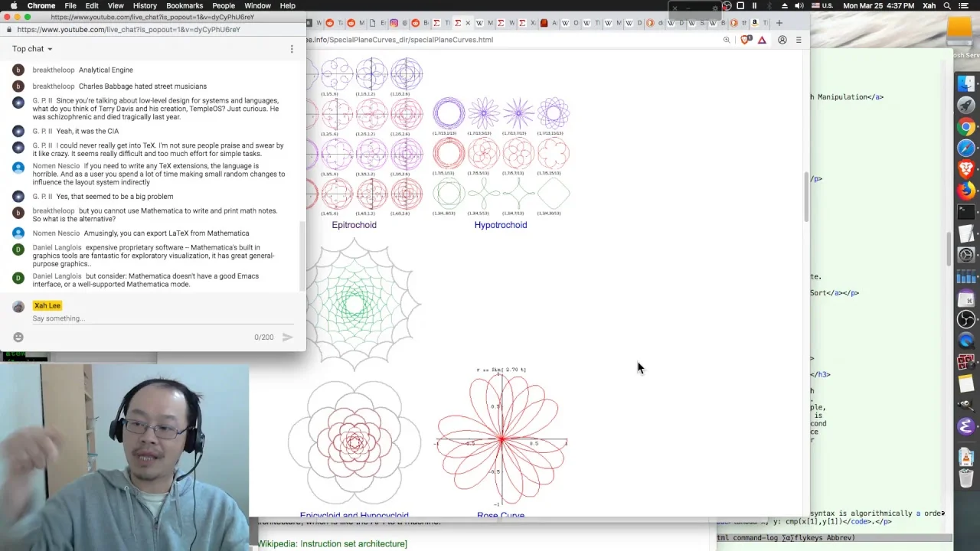This screenshot has height=551, width=980.
Task: Click the Hypotrochoid curves grid image
Action: (x=501, y=156)
